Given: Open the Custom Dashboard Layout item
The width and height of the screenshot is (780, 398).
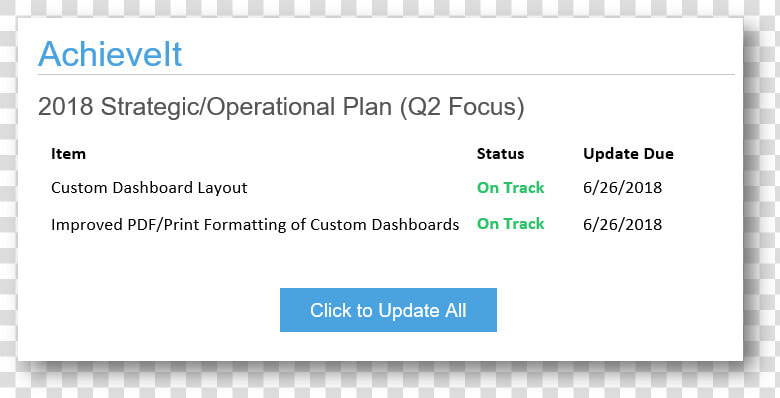Looking at the screenshot, I should (149, 188).
